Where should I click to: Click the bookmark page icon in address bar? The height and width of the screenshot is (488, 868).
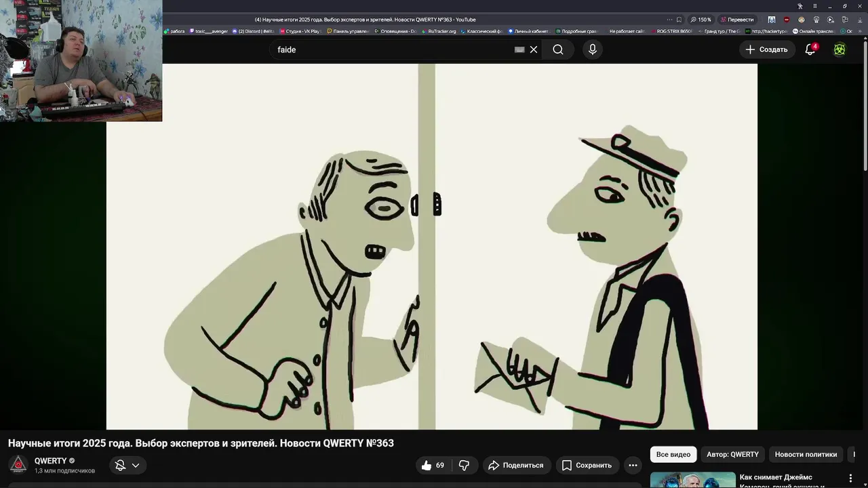[x=679, y=20]
